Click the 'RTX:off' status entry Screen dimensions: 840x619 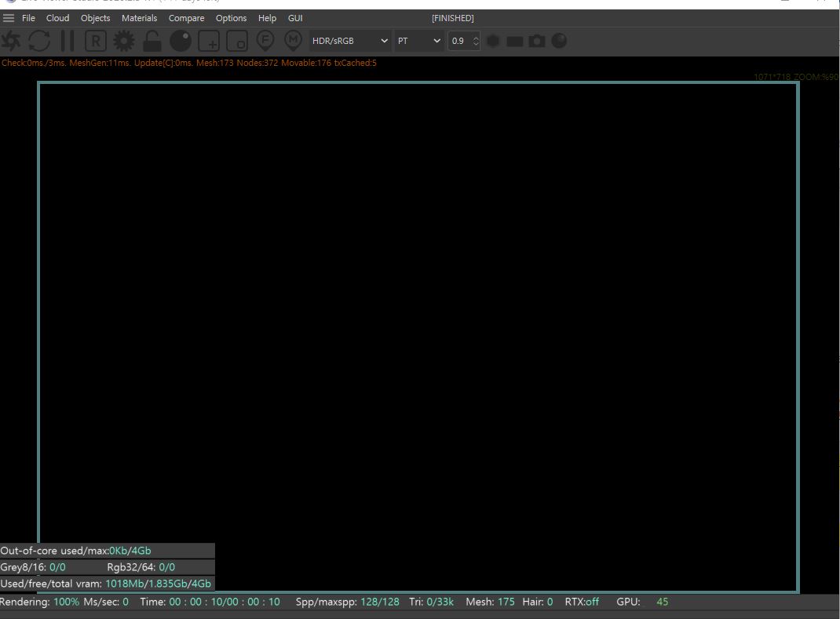pyautogui.click(x=582, y=602)
